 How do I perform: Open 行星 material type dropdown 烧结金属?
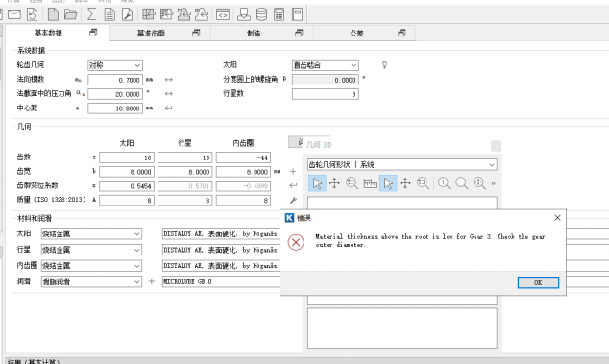[x=91, y=250]
